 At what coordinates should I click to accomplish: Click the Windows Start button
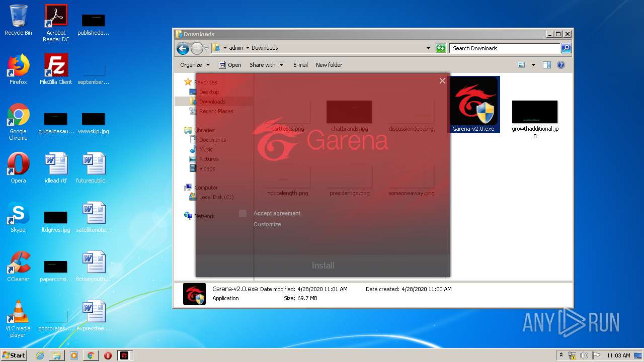click(x=14, y=355)
